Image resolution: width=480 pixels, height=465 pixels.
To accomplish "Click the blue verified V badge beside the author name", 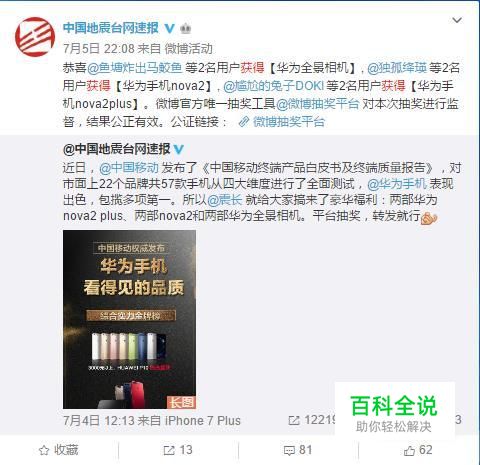I will click(x=170, y=28).
